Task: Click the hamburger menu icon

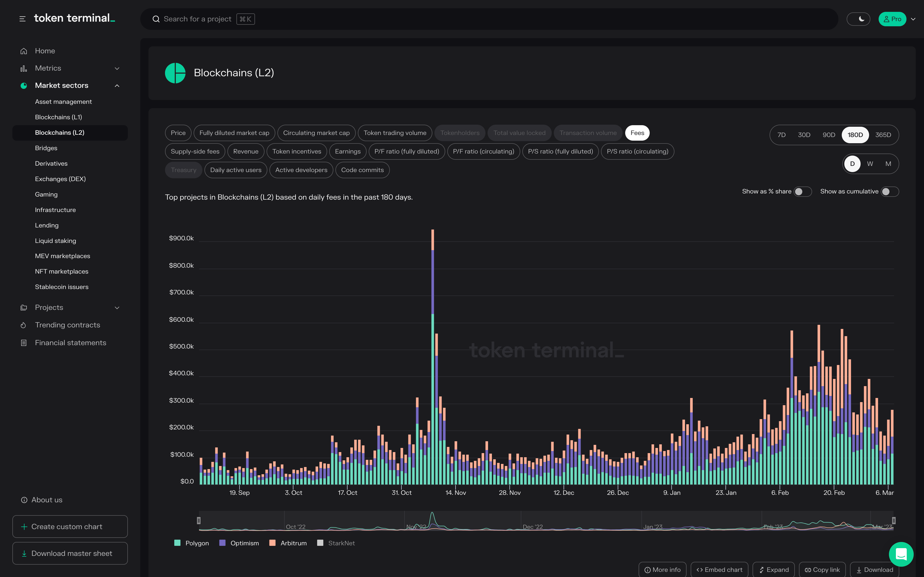Action: (x=22, y=19)
